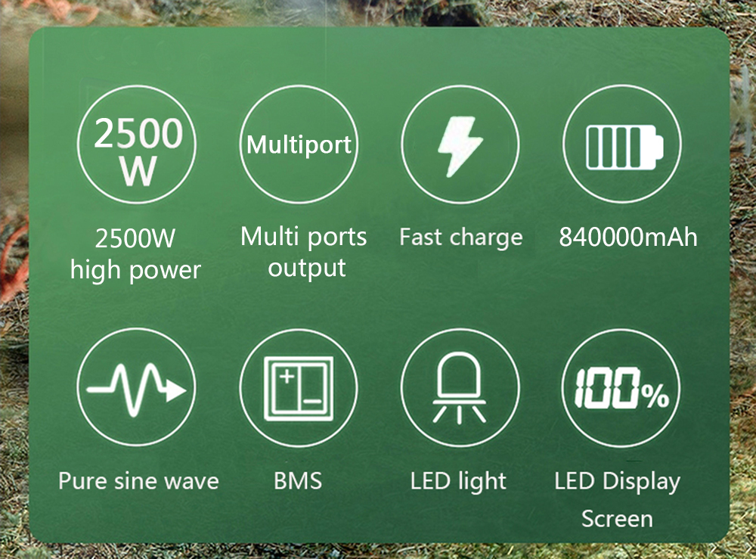Select the Multiport circle icon
Viewport: 756px width, 559px height.
[x=299, y=144]
